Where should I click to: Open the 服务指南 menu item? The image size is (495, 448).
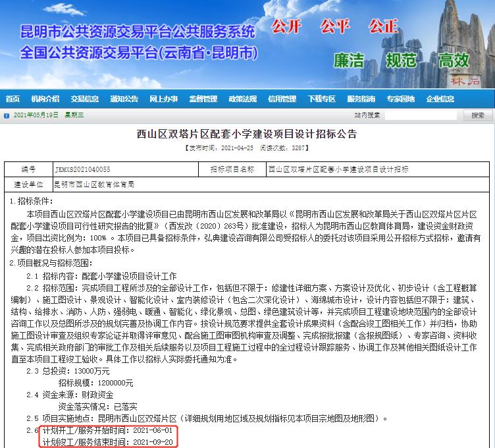(x=361, y=99)
